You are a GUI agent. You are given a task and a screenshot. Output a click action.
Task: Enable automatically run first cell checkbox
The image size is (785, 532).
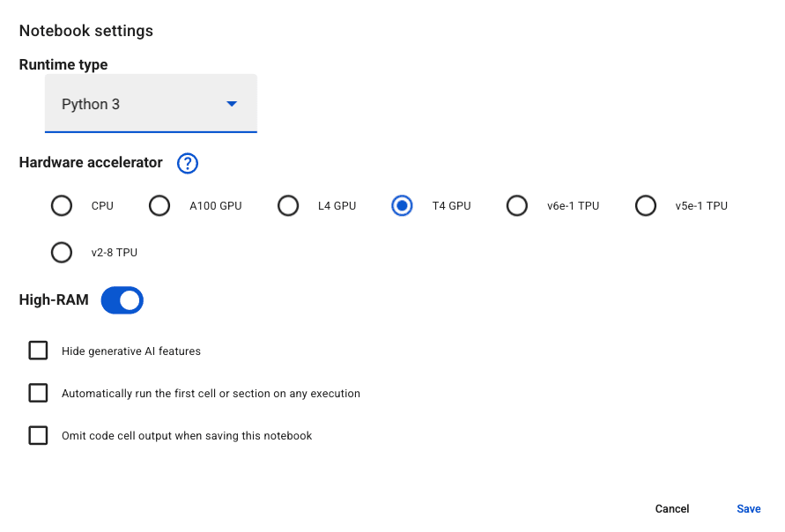[38, 394]
